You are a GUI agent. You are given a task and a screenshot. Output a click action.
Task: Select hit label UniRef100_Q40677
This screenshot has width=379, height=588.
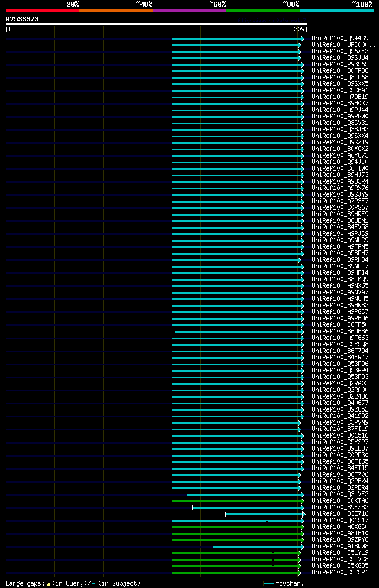340,403
